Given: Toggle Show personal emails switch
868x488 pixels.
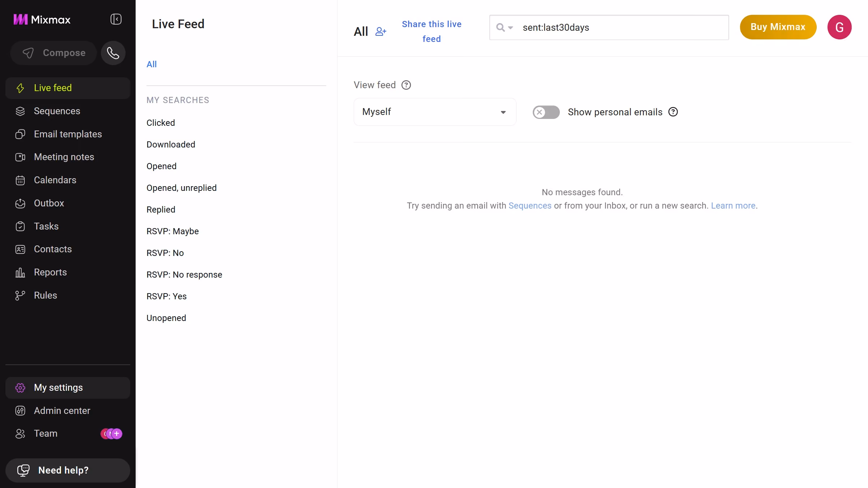Looking at the screenshot, I should point(546,112).
